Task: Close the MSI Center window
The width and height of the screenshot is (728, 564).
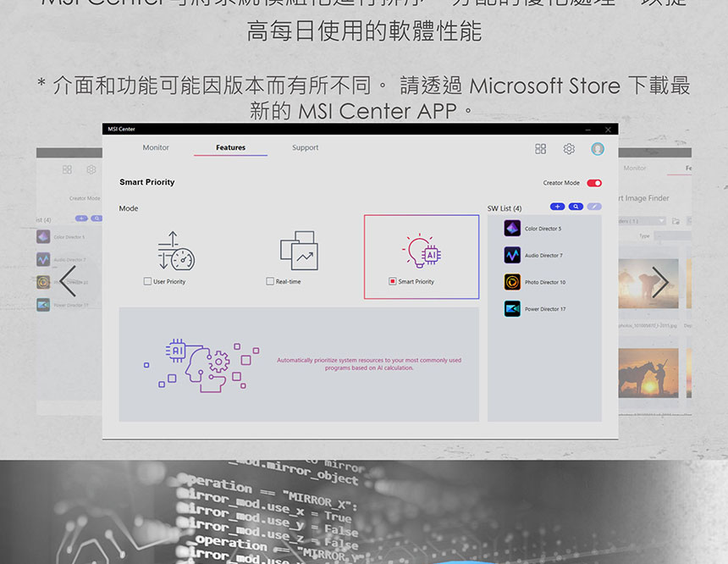Action: pyautogui.click(x=608, y=130)
